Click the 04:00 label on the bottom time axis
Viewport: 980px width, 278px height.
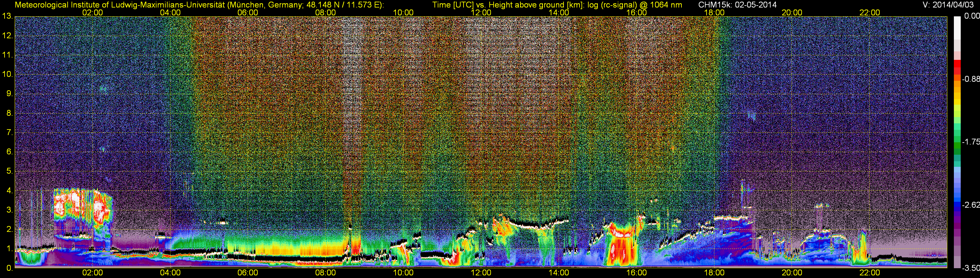pyautogui.click(x=170, y=273)
